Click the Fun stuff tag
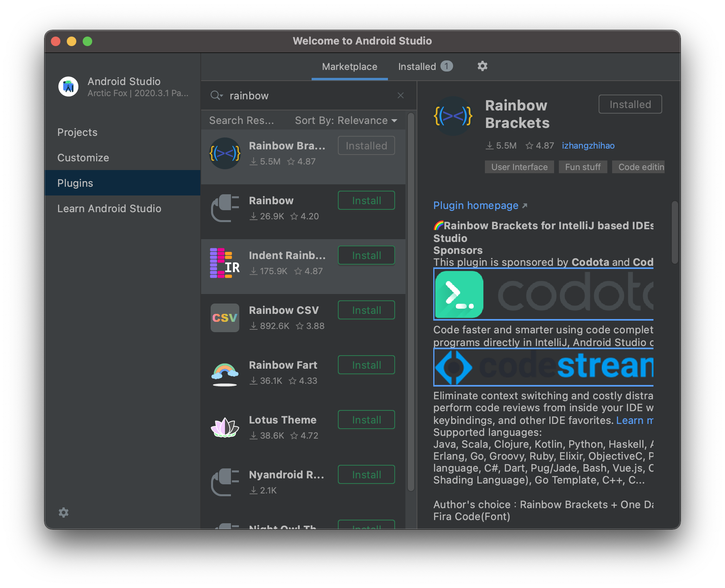725x588 pixels. [583, 167]
